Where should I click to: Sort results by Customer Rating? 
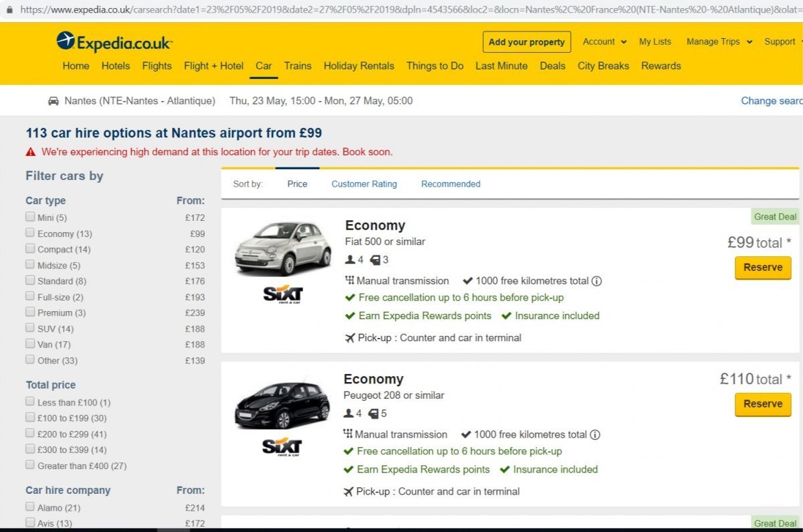pyautogui.click(x=364, y=184)
